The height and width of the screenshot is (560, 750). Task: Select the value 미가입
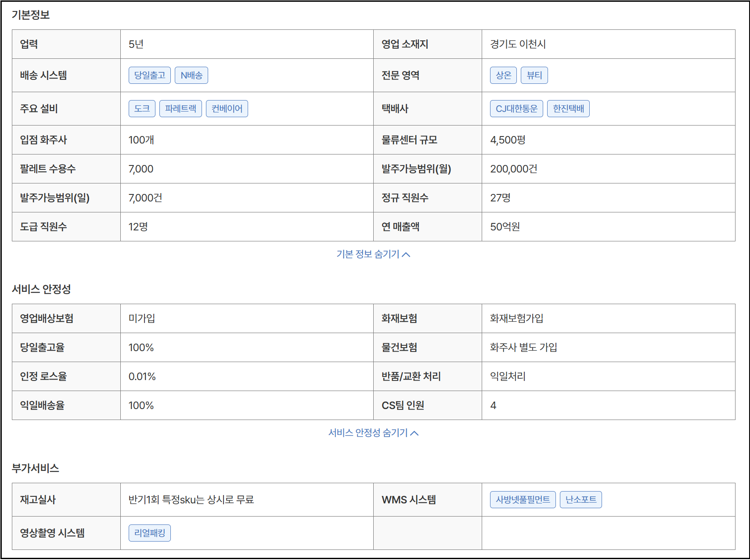click(x=142, y=319)
